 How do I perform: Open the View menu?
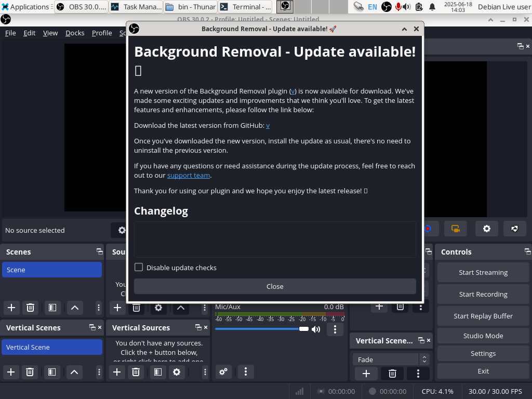point(50,33)
